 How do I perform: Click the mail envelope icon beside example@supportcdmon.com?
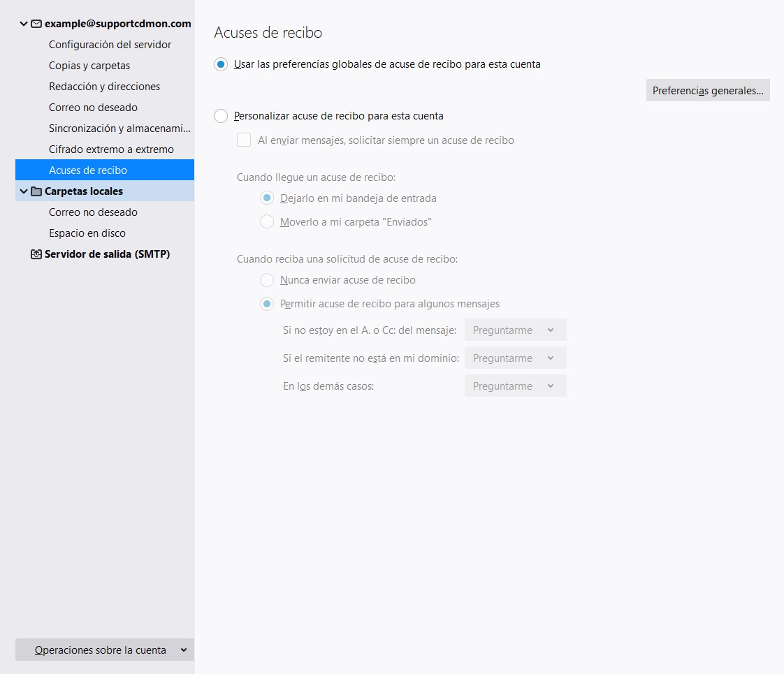[36, 24]
